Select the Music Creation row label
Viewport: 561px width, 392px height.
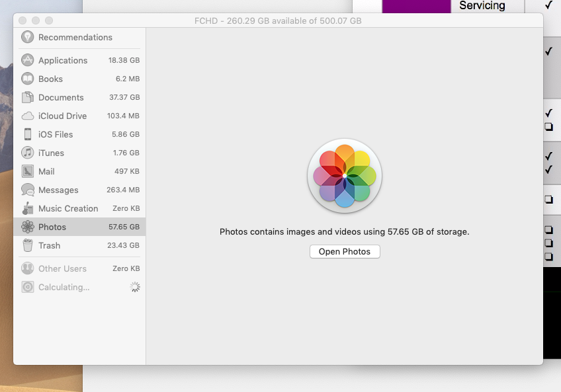coord(68,208)
